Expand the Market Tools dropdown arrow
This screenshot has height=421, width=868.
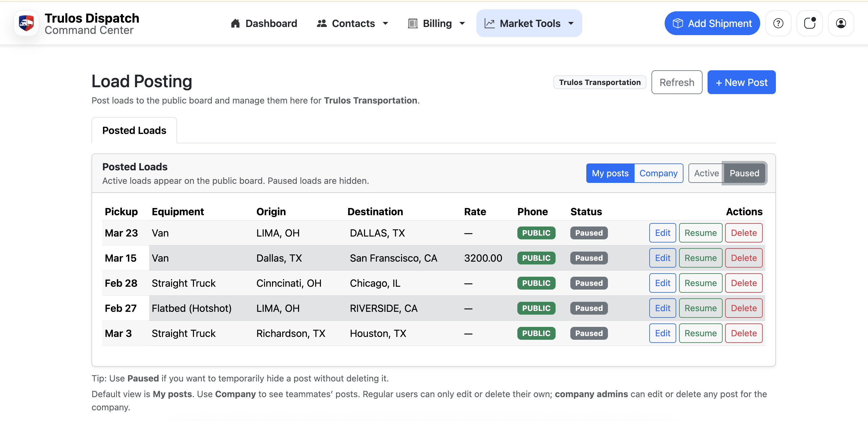coord(571,23)
